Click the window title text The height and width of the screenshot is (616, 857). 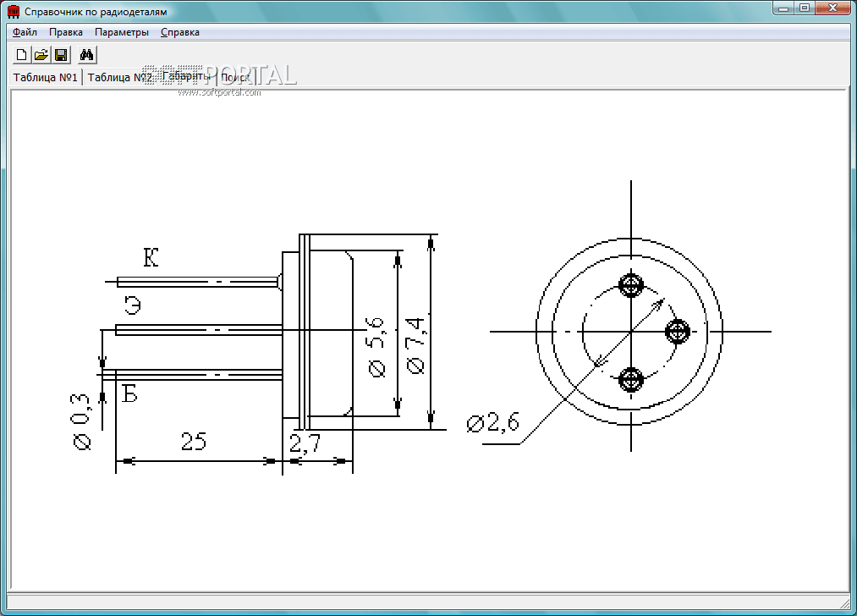[x=96, y=12]
